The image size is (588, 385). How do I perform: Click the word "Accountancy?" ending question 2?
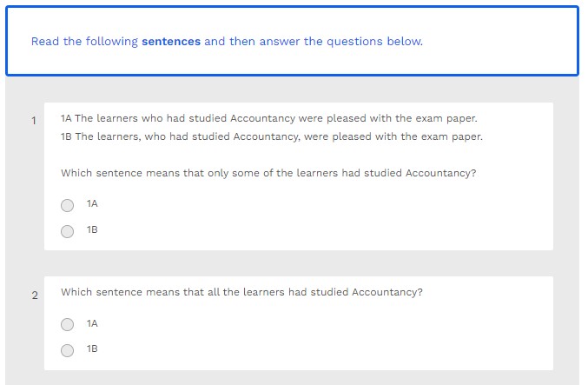pyautogui.click(x=387, y=292)
